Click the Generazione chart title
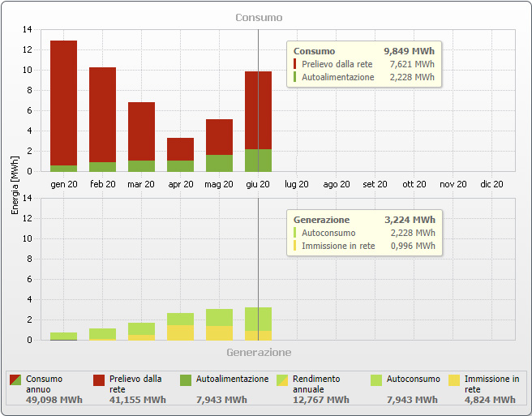Screen dimensions: 532x416 click(259, 353)
